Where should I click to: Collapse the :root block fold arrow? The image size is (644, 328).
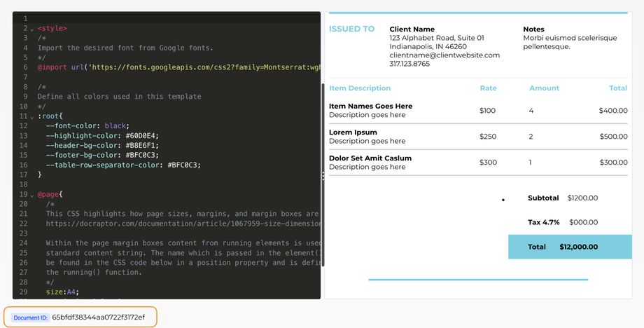pyautogui.click(x=32, y=116)
